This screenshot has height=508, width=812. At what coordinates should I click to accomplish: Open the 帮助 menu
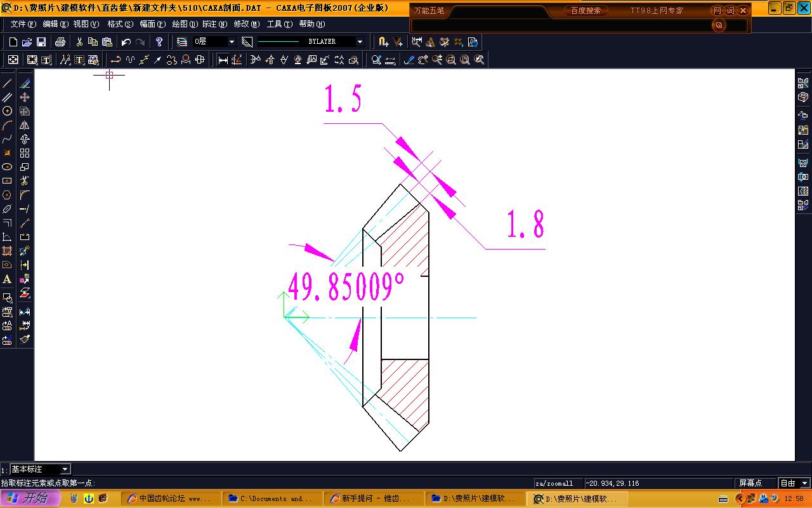[311, 24]
